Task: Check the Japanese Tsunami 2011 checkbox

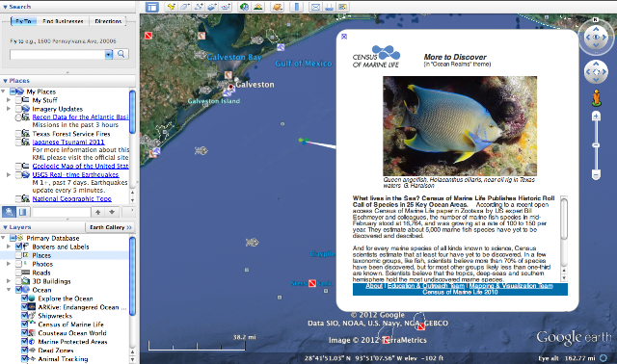Action: [18, 142]
